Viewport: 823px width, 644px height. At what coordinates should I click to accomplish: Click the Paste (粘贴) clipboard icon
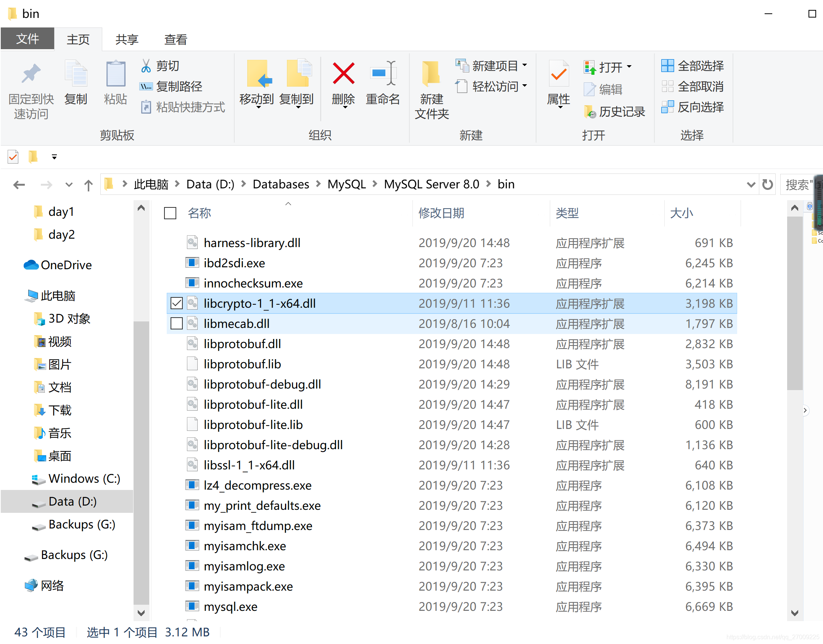coord(116,73)
